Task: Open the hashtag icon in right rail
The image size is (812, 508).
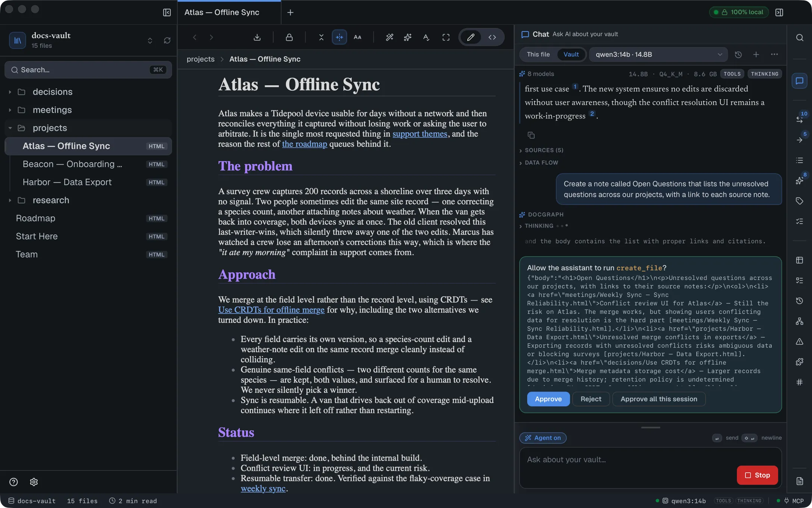Action: (800, 382)
